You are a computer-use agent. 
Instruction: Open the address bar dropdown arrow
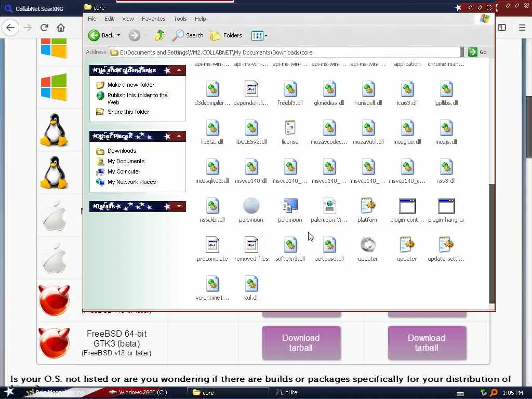462,52
